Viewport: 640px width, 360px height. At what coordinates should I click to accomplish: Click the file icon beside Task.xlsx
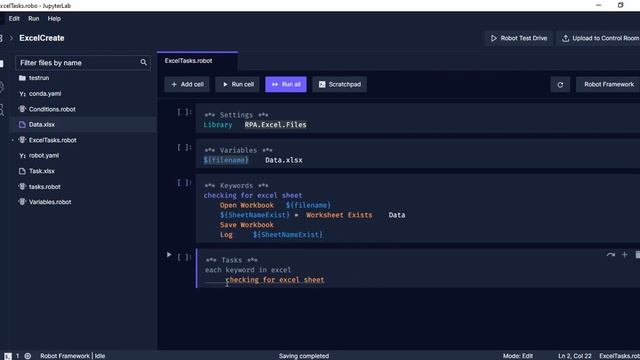pos(22,171)
